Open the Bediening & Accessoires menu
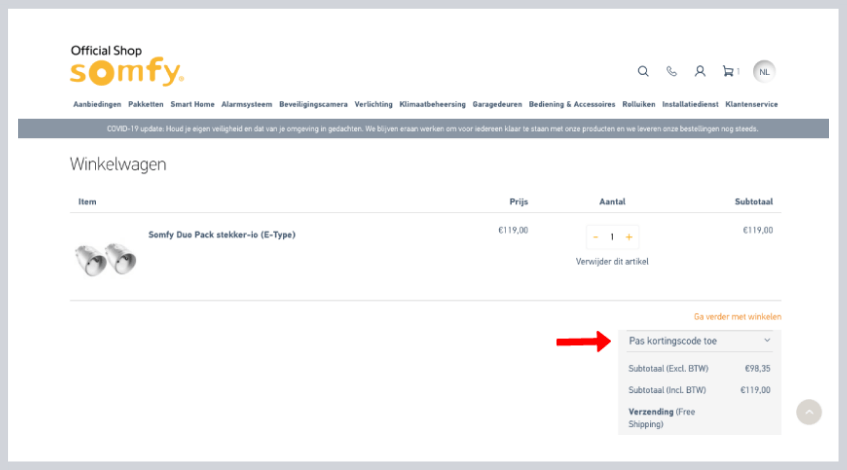 coord(572,104)
